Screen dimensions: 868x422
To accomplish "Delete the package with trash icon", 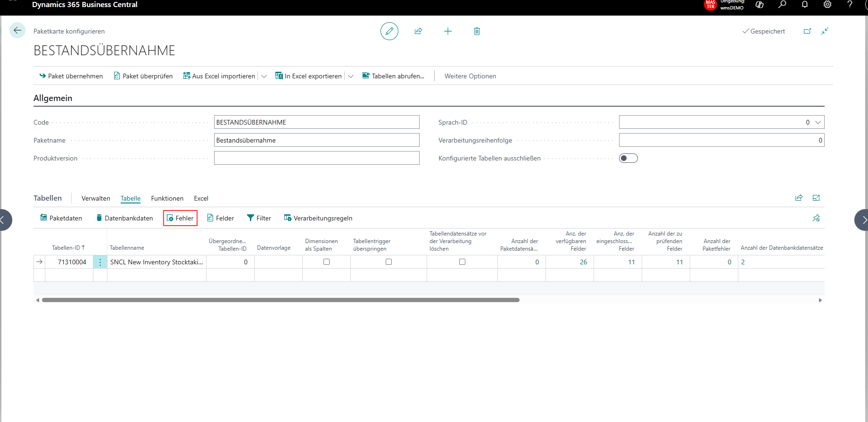I will click(x=477, y=31).
